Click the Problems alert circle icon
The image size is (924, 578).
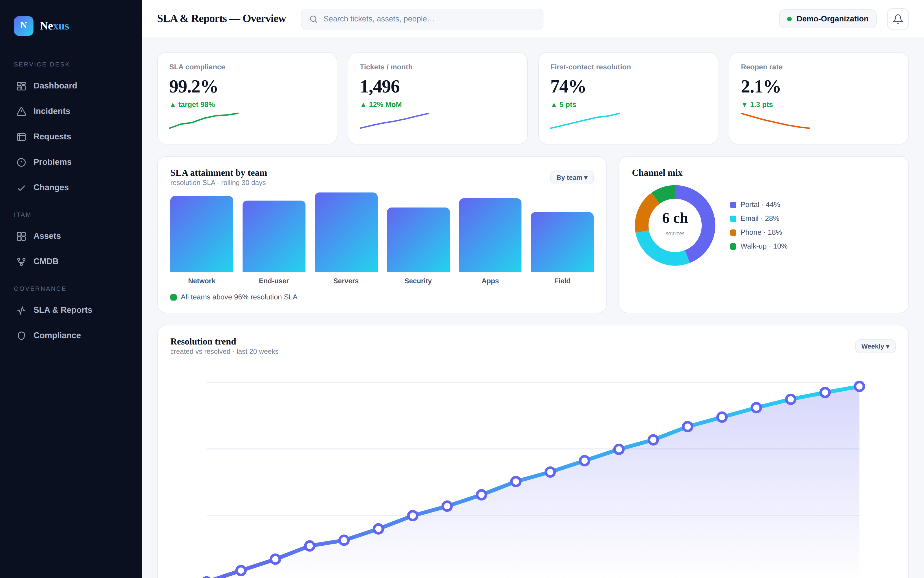(21, 162)
